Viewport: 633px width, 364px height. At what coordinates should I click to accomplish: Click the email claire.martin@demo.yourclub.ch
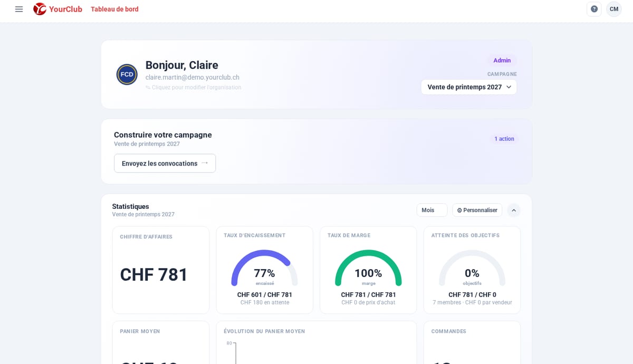(x=193, y=77)
